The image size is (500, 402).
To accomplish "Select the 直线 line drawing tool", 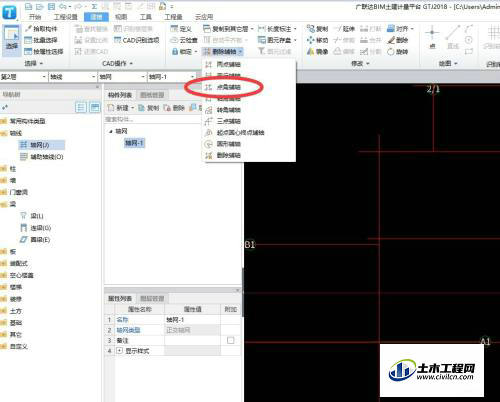I will (x=453, y=37).
